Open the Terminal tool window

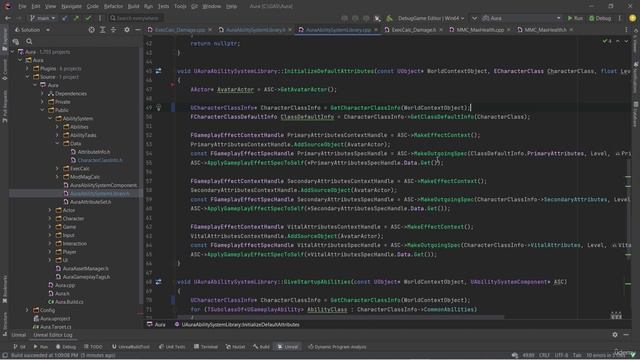pyautogui.click(x=206, y=347)
